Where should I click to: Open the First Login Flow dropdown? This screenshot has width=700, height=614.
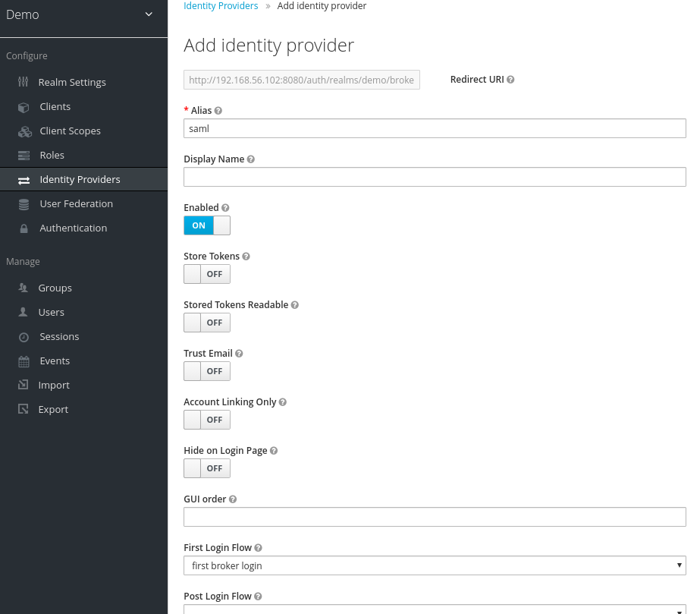(x=434, y=565)
